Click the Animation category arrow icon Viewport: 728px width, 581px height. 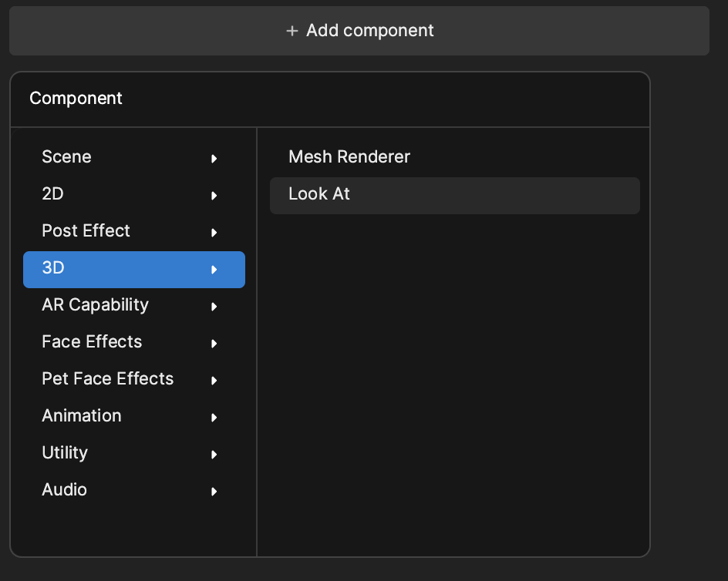pos(214,418)
